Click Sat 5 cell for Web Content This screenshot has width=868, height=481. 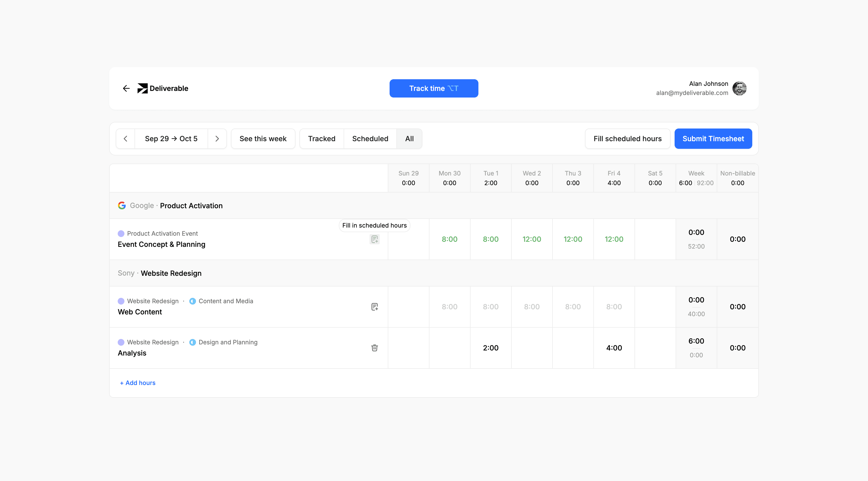655,307
